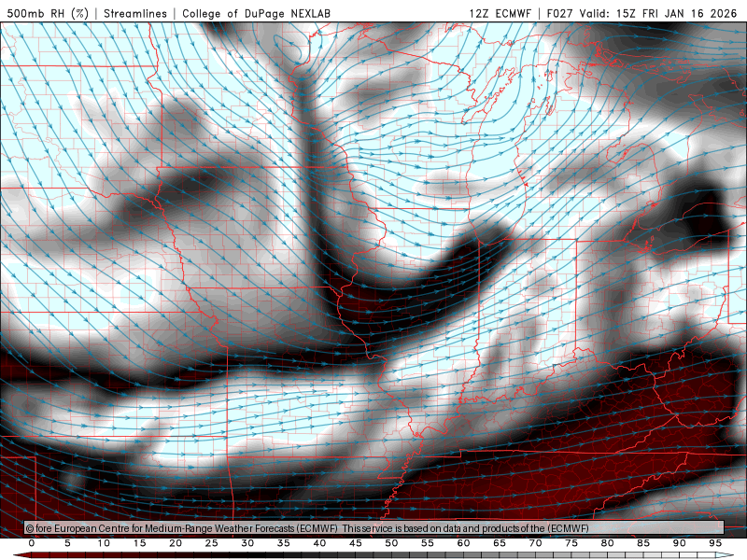Select the 15 value on the legend
Viewport: 747px width, 560px height.
(139, 543)
